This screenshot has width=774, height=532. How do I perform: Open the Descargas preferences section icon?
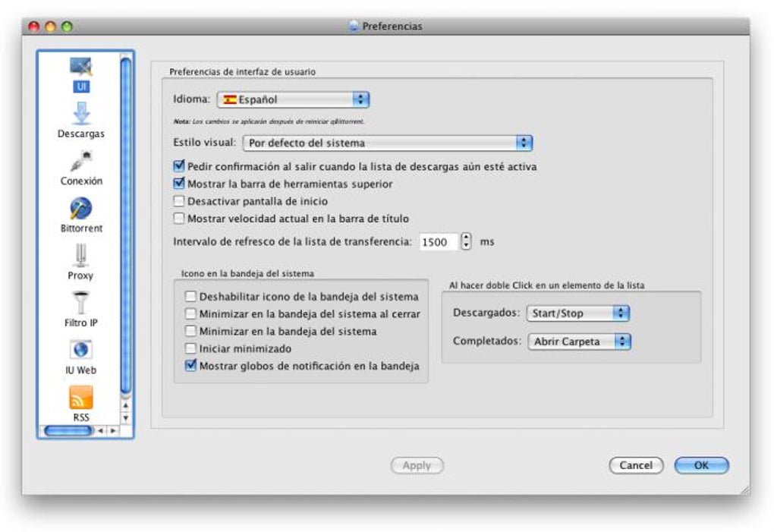pyautogui.click(x=81, y=114)
